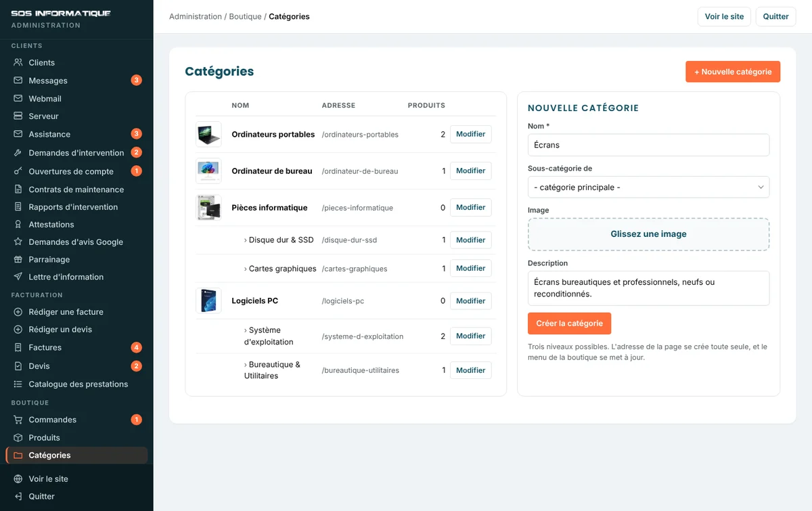Click the Quitter button in top bar
Screen dimensions: 812x511
tap(775, 17)
